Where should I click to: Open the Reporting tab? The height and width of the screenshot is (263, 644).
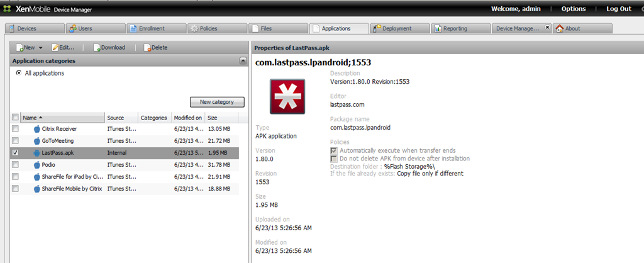[x=459, y=28]
